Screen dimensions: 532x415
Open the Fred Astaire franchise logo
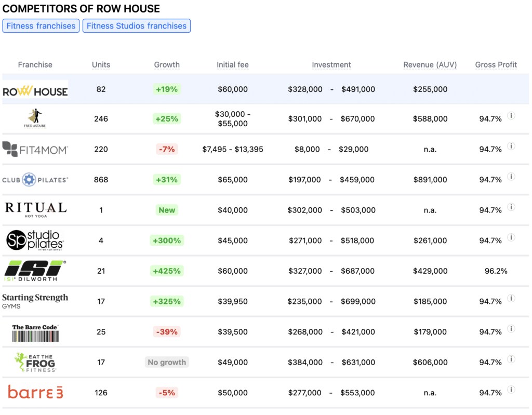point(35,118)
